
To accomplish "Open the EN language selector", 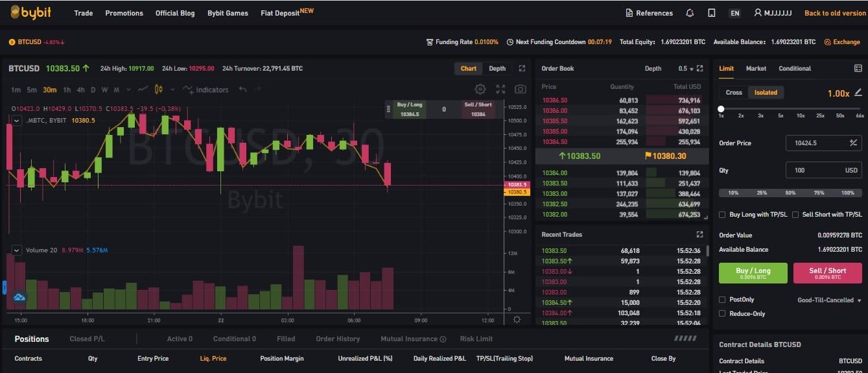I will click(x=734, y=13).
